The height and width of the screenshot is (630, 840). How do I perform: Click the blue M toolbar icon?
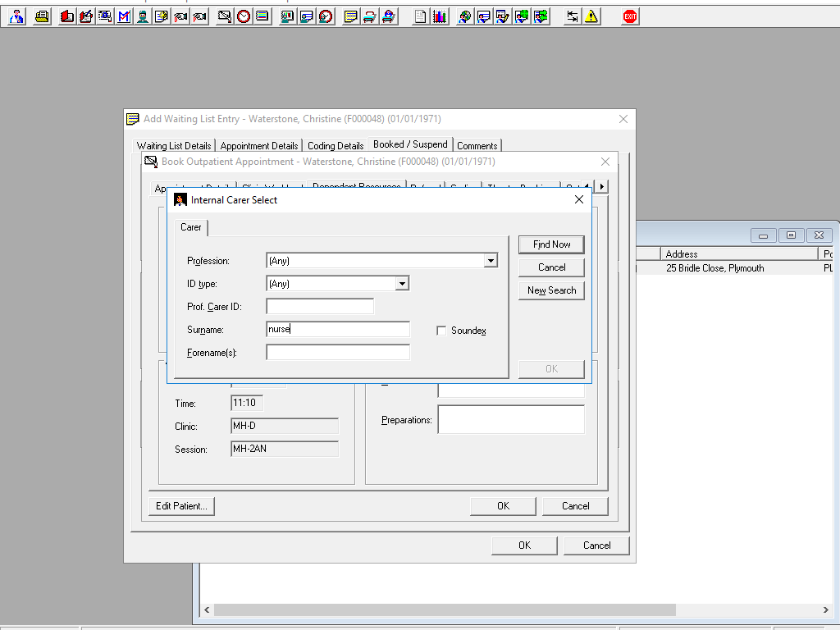click(124, 16)
